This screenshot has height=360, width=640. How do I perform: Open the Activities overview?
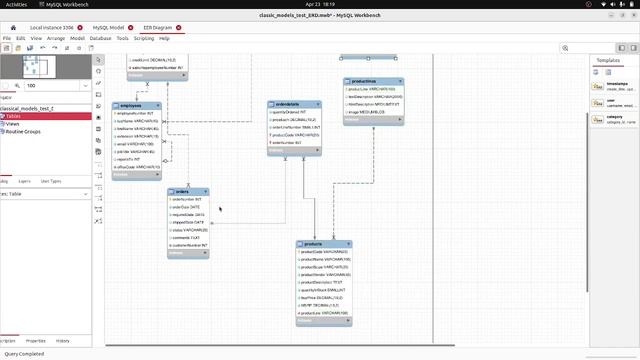[16, 4]
